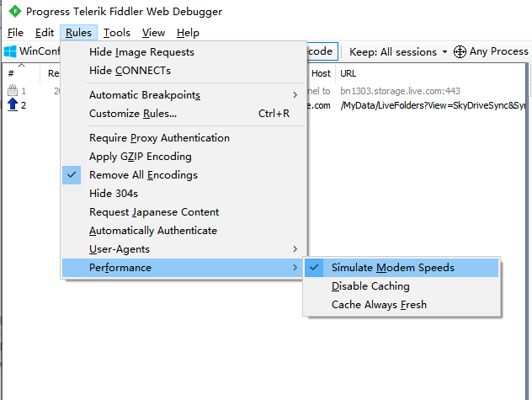The width and height of the screenshot is (532, 400).
Task: Select session 2 blue upload arrow icon
Action: [x=13, y=104]
